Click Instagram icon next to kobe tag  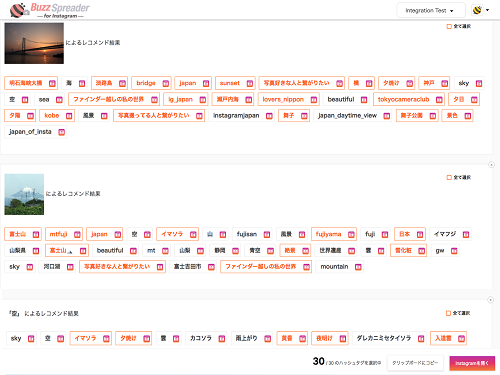click(x=69, y=116)
